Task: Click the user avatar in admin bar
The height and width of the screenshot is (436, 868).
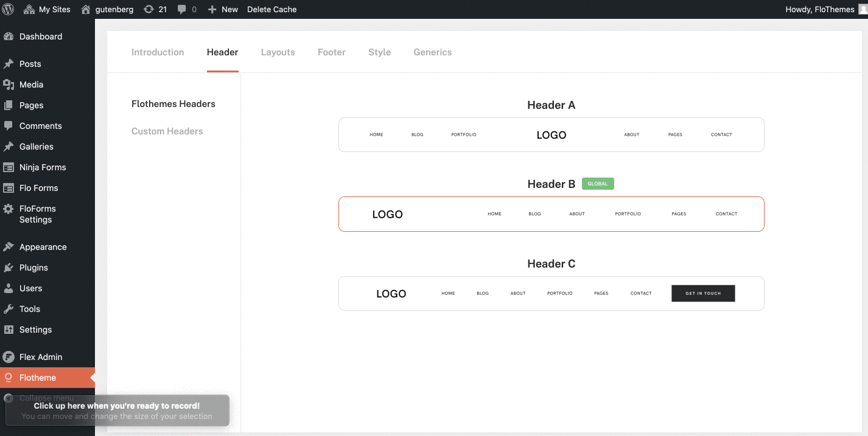Action: (863, 9)
